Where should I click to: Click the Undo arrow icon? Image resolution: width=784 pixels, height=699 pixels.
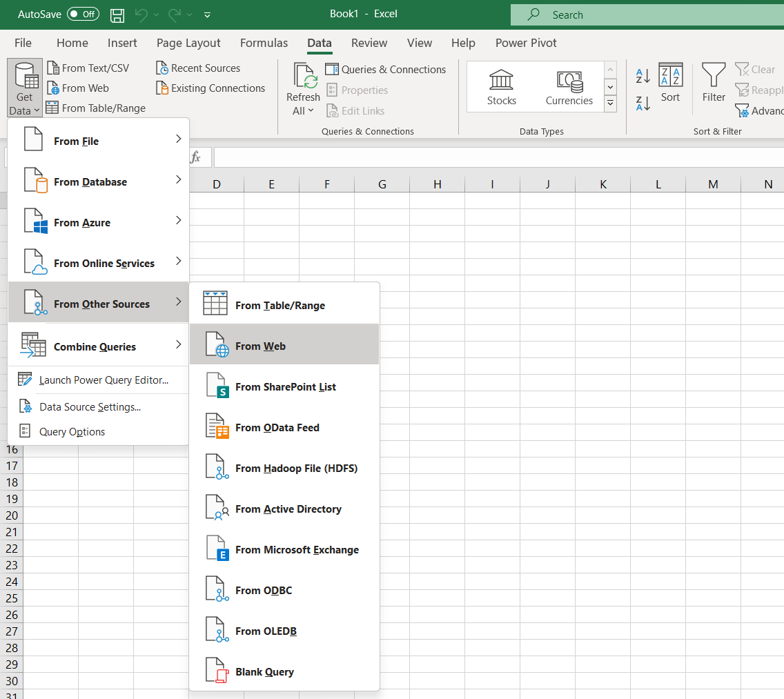(141, 15)
